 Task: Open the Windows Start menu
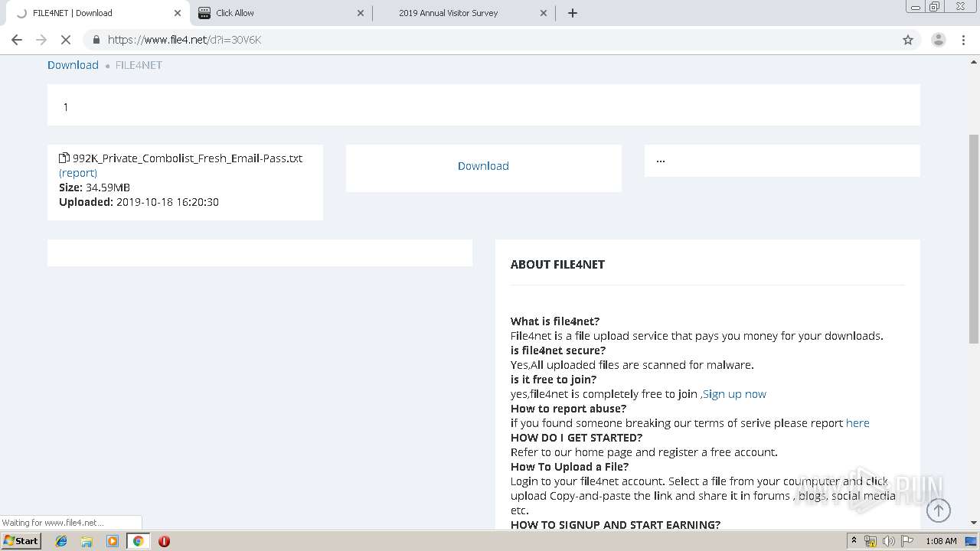coord(21,541)
